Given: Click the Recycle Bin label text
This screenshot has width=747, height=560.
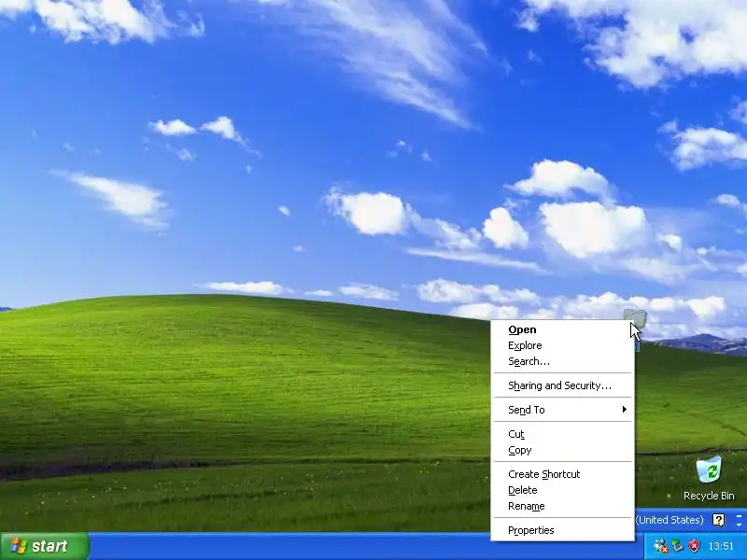Looking at the screenshot, I should tap(709, 496).
